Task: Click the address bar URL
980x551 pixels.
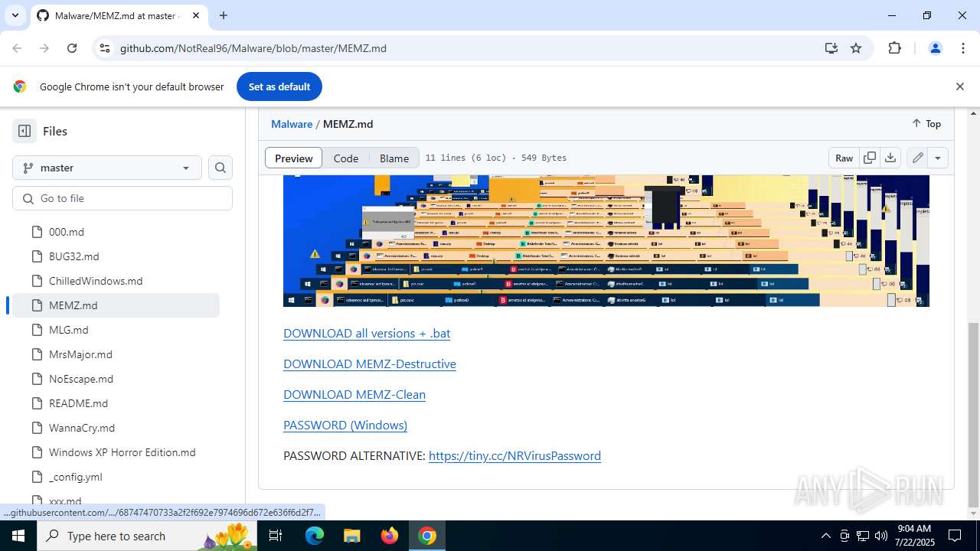Action: click(x=253, y=48)
